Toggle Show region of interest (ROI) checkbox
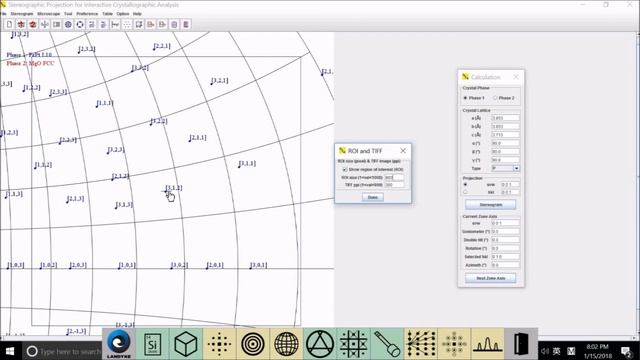 (345, 169)
